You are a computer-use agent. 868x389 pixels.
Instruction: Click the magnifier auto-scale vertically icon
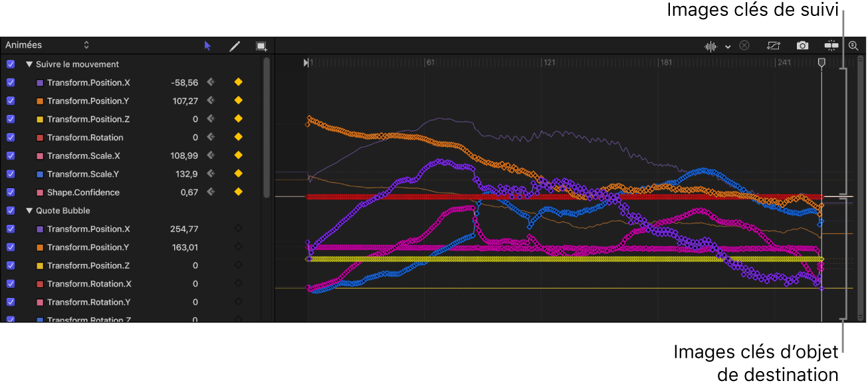point(853,46)
